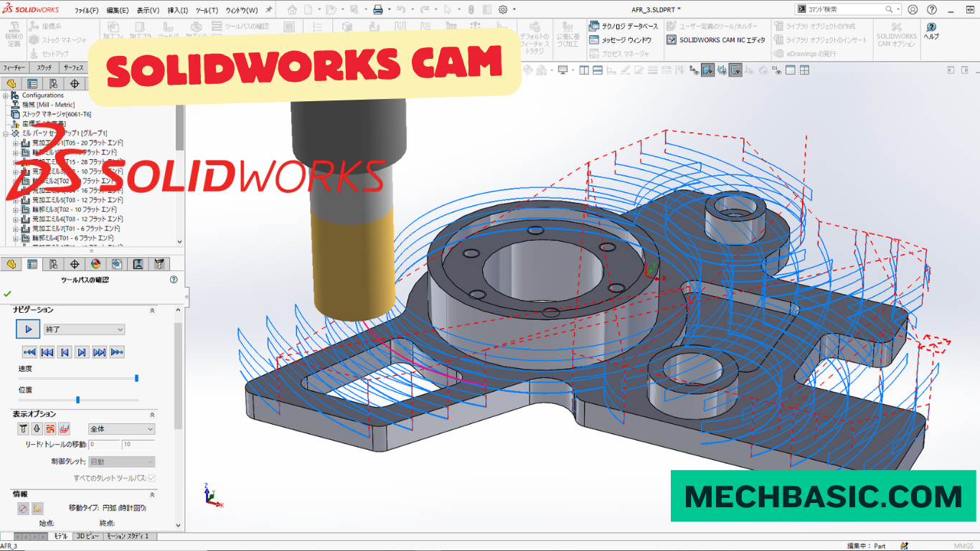Toggle tool display option icon
This screenshot has height=551, width=980.
coord(24,429)
